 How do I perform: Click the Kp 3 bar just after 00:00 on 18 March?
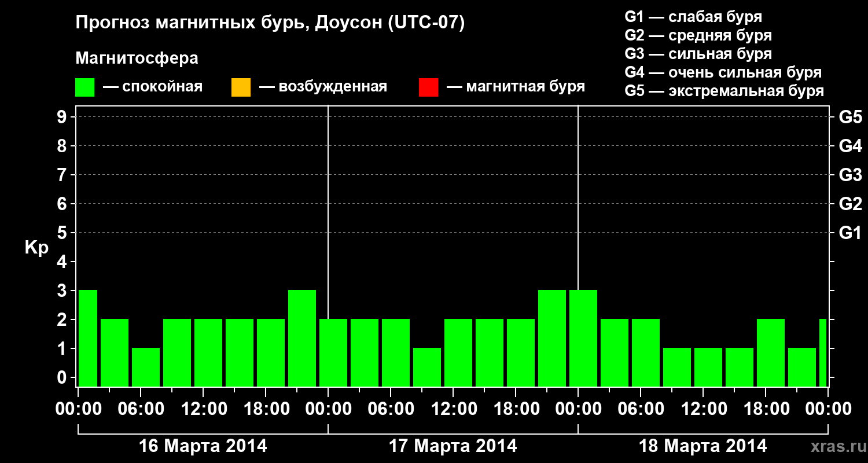pos(583,338)
